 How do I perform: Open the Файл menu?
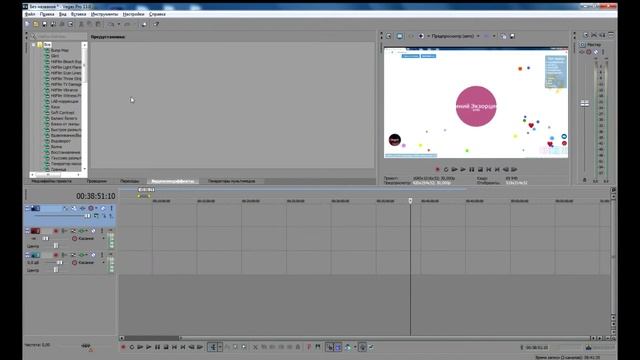[30, 14]
